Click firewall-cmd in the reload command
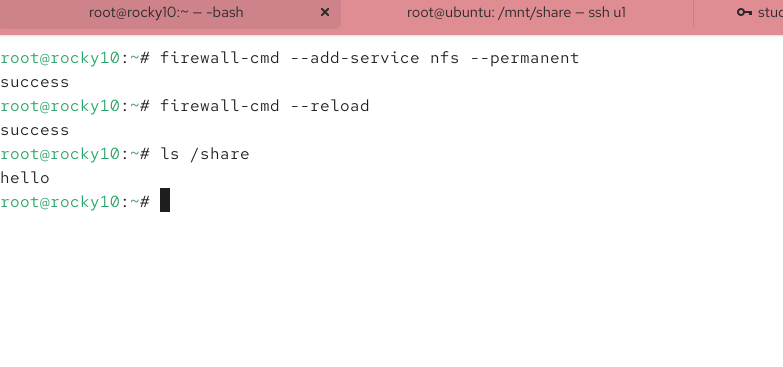 pyautogui.click(x=220, y=106)
